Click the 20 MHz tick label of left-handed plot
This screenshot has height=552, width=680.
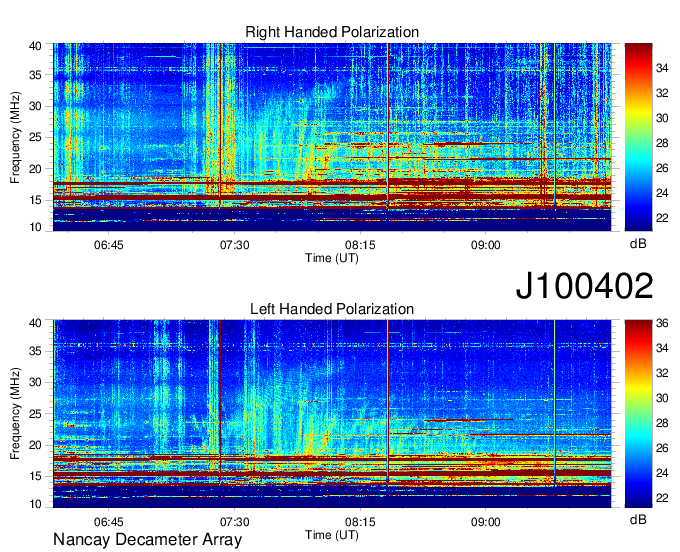(35, 445)
